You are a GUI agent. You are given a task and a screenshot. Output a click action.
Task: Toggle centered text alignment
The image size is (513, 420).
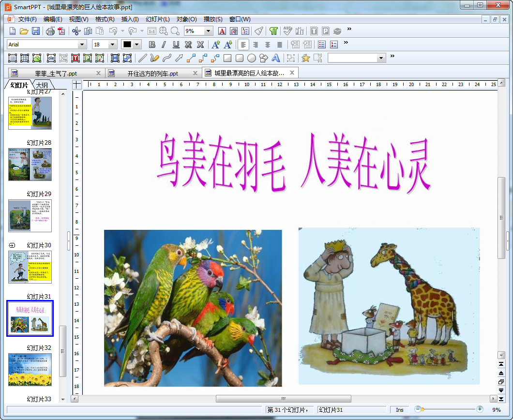tap(268, 45)
